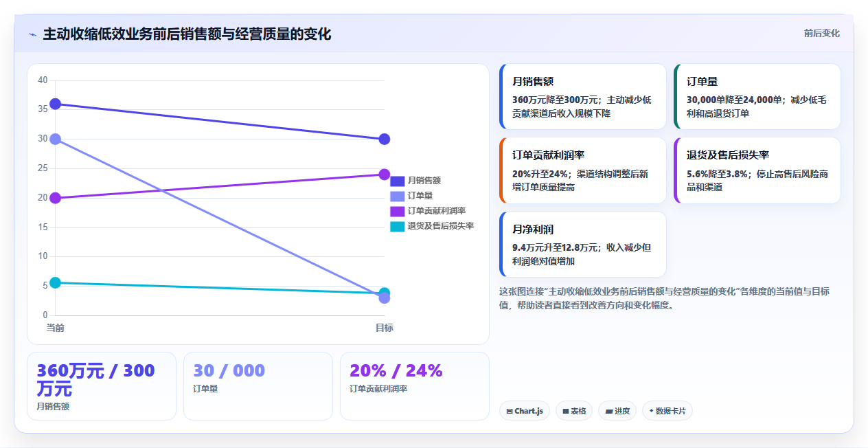Click the y-axis value 25
The height and width of the screenshot is (448, 868).
pyautogui.click(x=43, y=168)
